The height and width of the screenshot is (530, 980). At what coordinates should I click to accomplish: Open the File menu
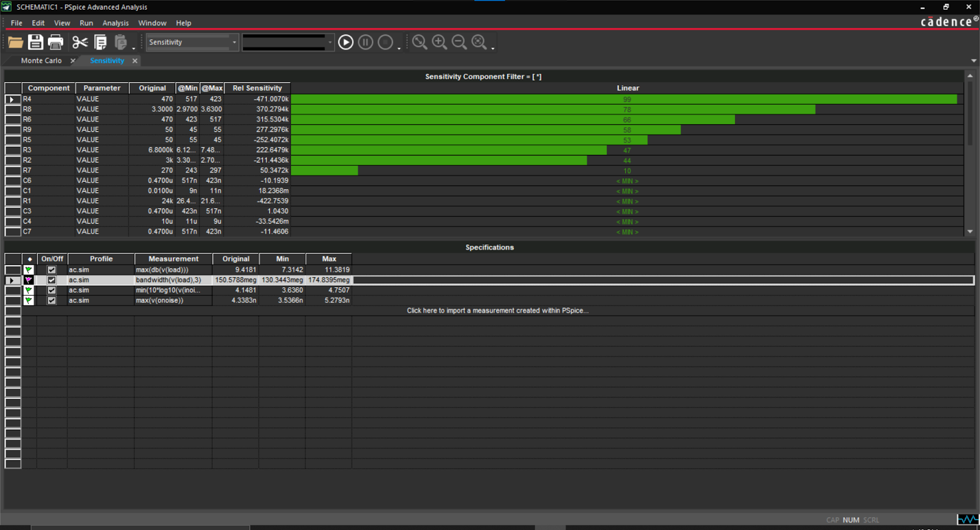(17, 23)
